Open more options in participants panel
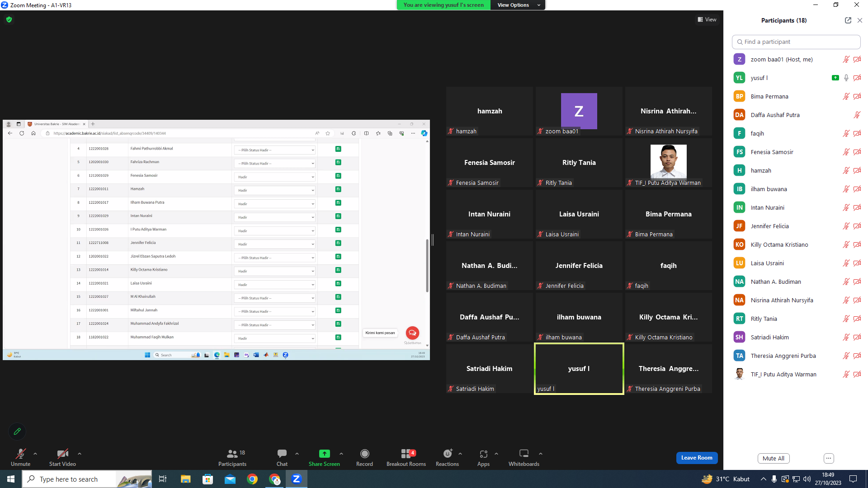868x488 pixels. 829,458
